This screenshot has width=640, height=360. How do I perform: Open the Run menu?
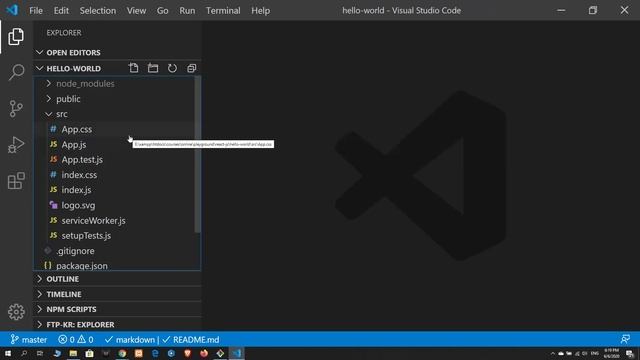[x=187, y=11]
